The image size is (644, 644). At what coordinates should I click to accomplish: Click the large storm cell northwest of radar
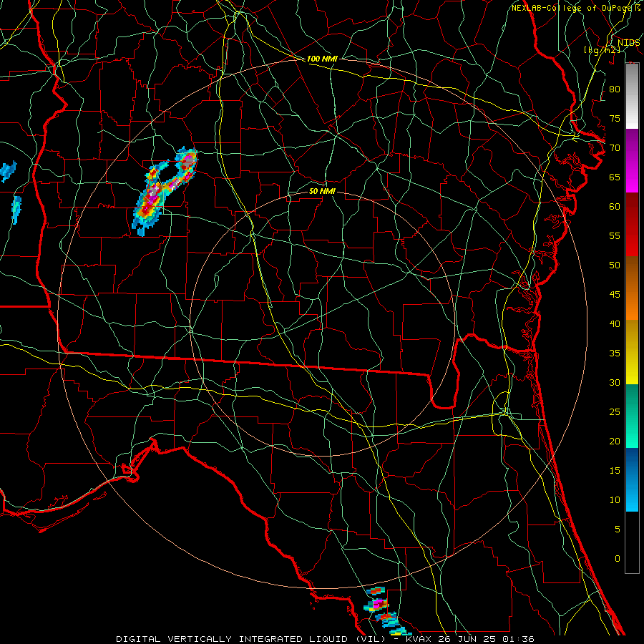pyautogui.click(x=165, y=191)
